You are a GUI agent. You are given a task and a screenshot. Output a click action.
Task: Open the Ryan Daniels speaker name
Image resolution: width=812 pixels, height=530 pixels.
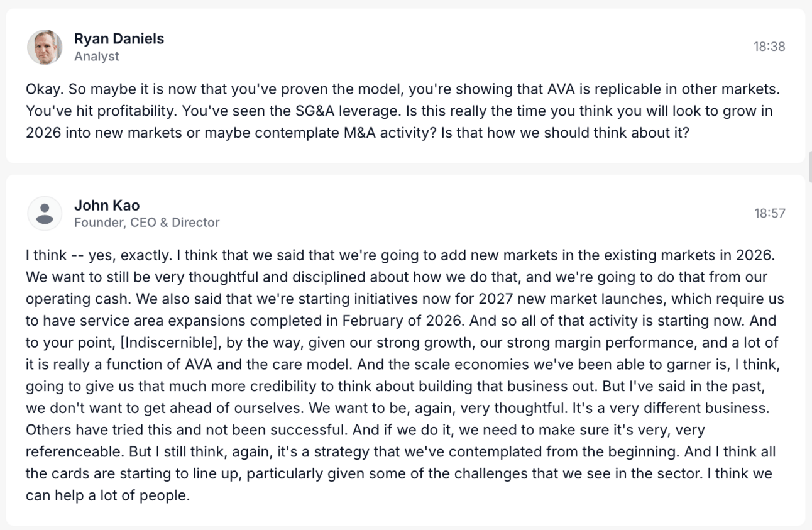point(119,38)
